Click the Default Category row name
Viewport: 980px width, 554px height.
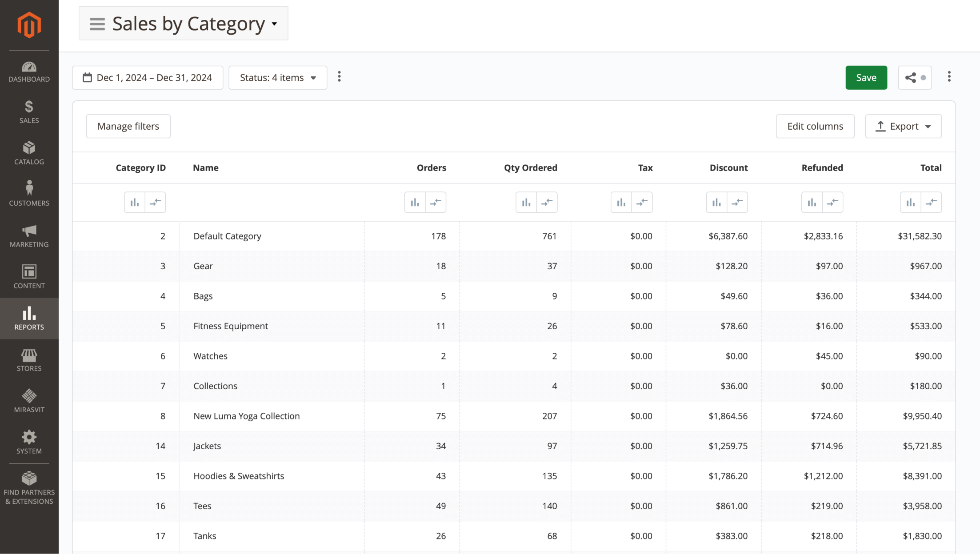tap(227, 236)
